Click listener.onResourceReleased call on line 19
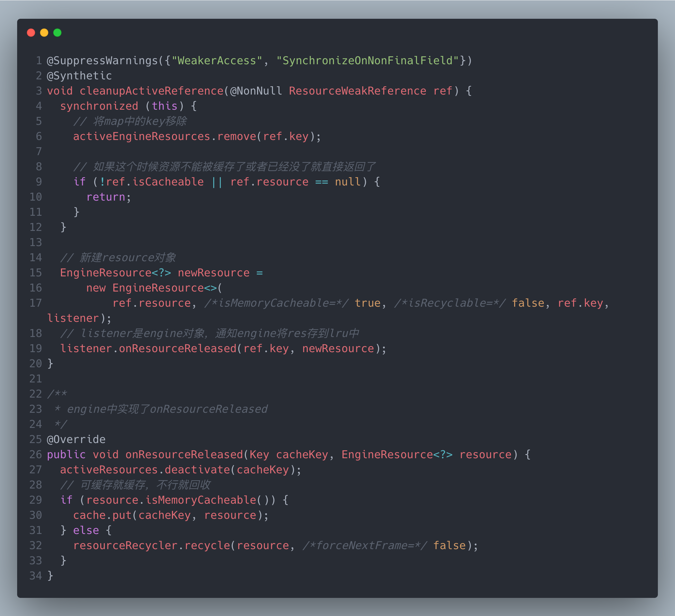Image resolution: width=675 pixels, height=616 pixels. click(x=148, y=348)
